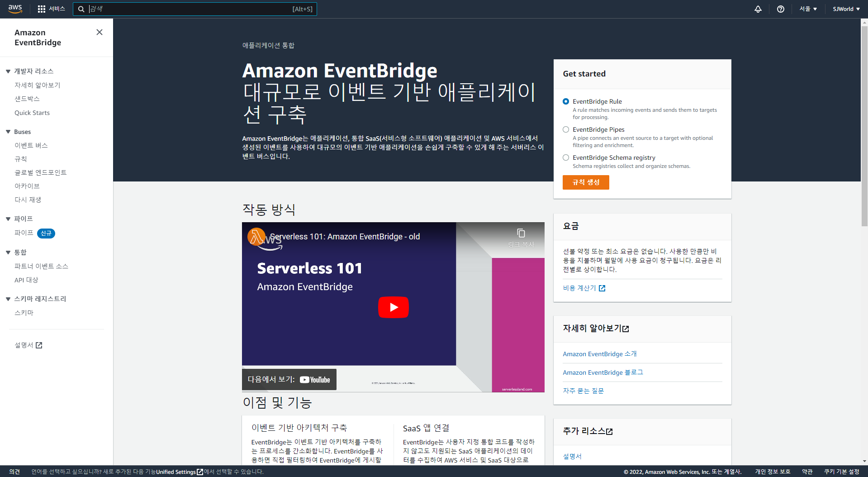Open the Unified Settings link in footer

[x=176, y=472]
